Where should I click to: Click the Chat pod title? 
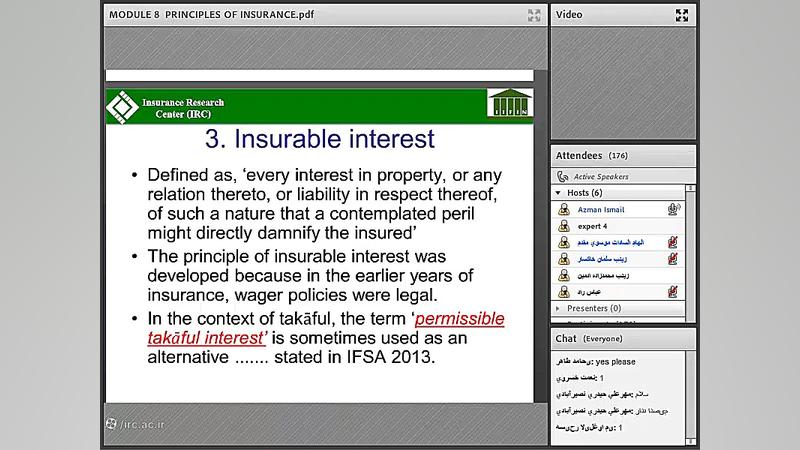coord(566,339)
